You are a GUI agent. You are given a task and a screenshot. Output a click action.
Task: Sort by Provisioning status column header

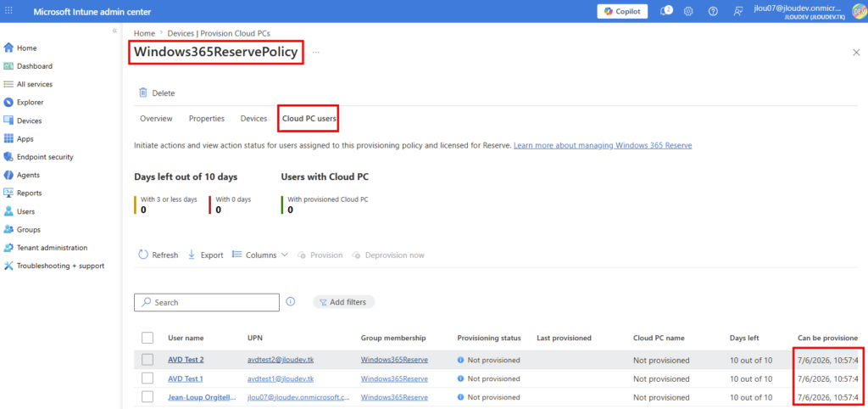pos(489,338)
